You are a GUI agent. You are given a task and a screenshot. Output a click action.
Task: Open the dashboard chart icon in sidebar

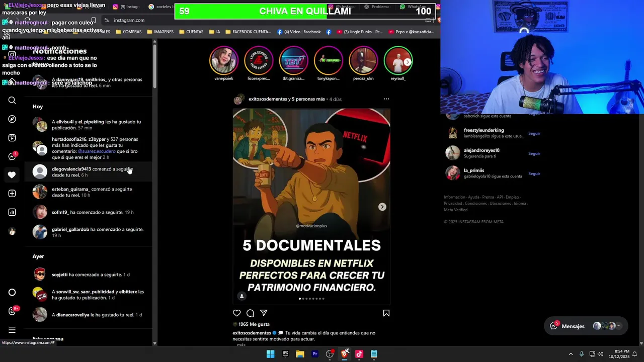coord(12,212)
